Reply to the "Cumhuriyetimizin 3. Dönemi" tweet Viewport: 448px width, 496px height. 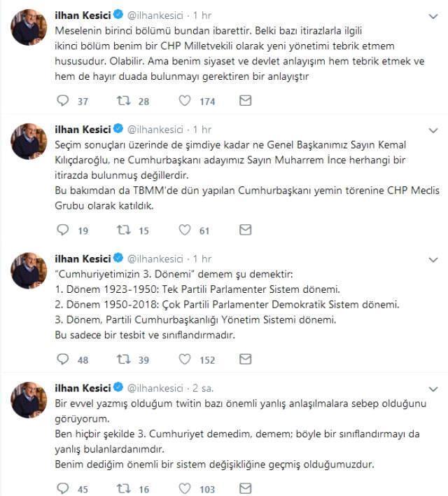point(63,359)
